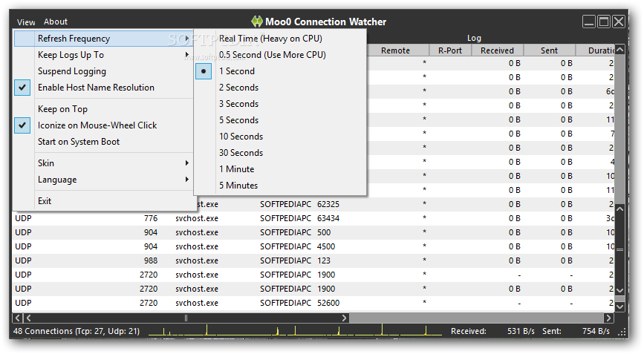Click the vertical scrollbar thumb

tap(619, 249)
